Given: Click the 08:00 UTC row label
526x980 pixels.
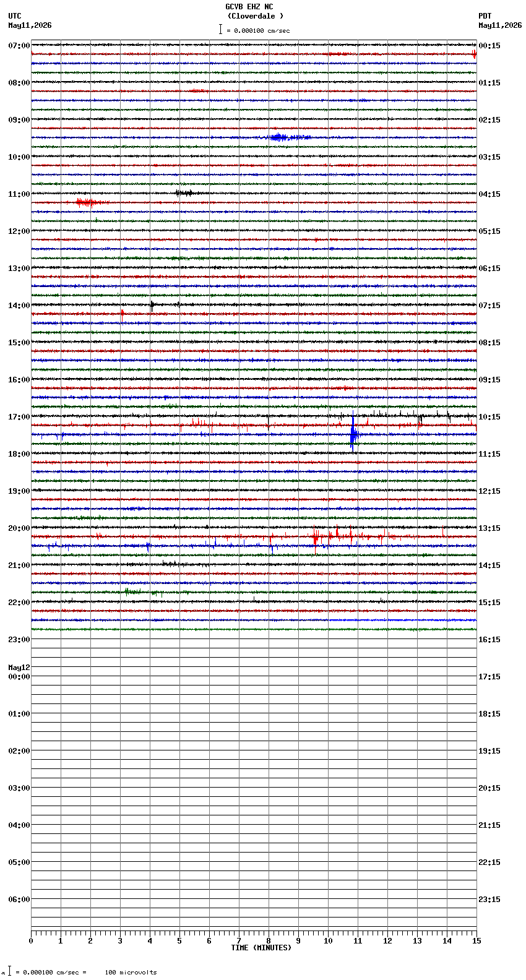Looking at the screenshot, I should 19,83.
